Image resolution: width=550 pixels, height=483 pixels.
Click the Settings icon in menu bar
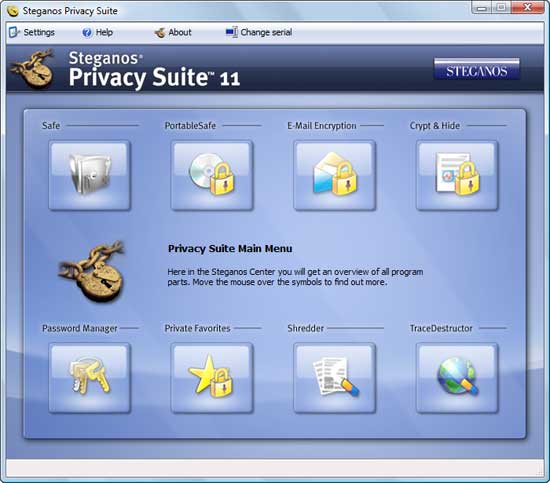tap(14, 32)
